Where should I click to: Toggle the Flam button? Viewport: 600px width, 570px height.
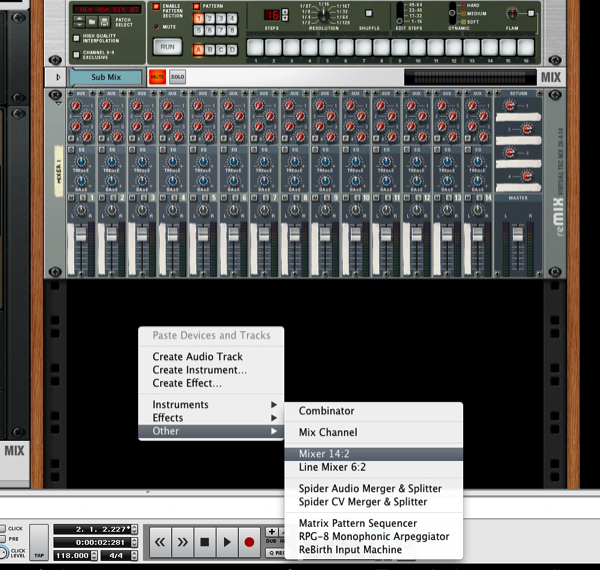[531, 13]
